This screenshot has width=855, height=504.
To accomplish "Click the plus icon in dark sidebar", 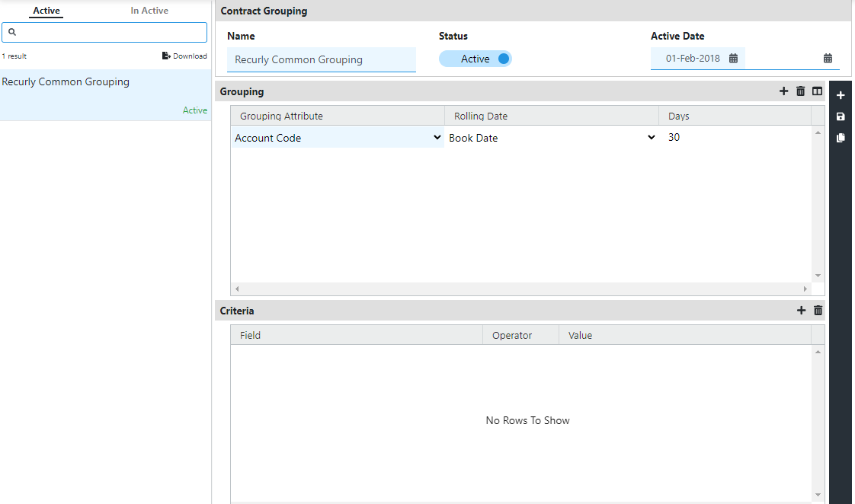I will (x=841, y=95).
